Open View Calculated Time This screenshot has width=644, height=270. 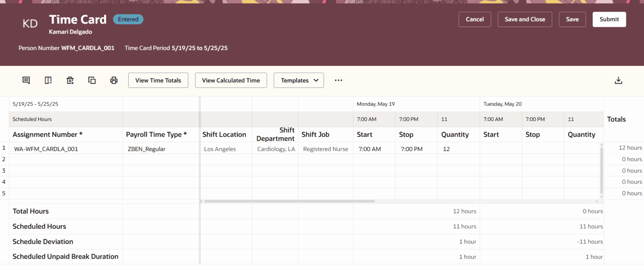coord(231,80)
